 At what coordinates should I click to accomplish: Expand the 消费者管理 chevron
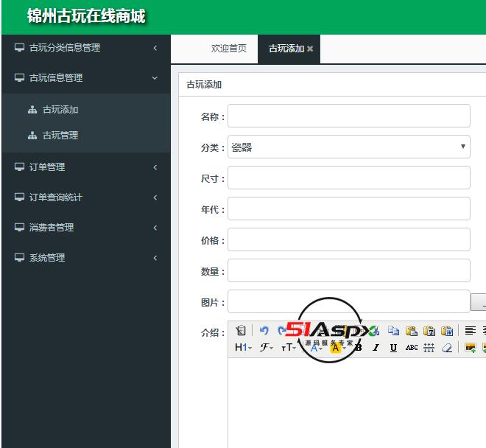click(155, 228)
